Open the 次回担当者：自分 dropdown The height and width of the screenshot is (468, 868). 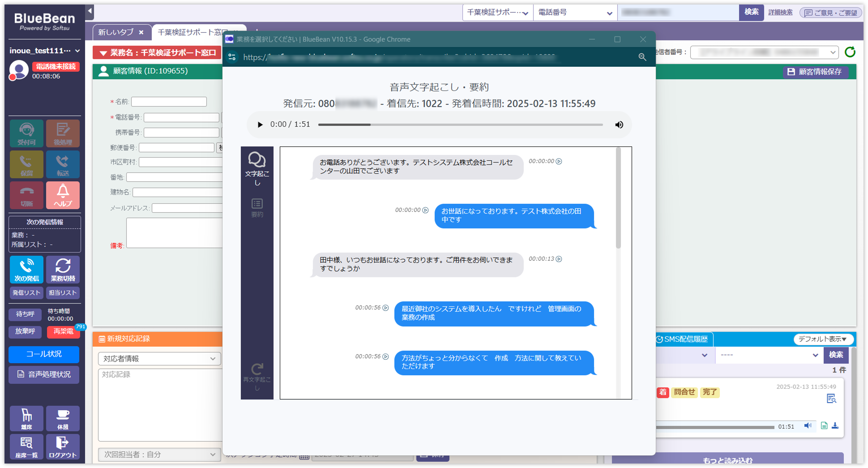pyautogui.click(x=159, y=454)
